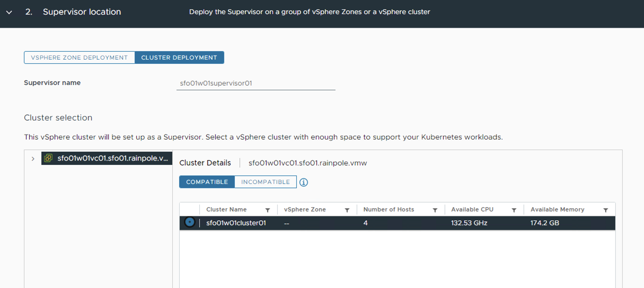The height and width of the screenshot is (288, 644).
Task: Collapse the Supervisor location step chevron
Action: pos(9,12)
